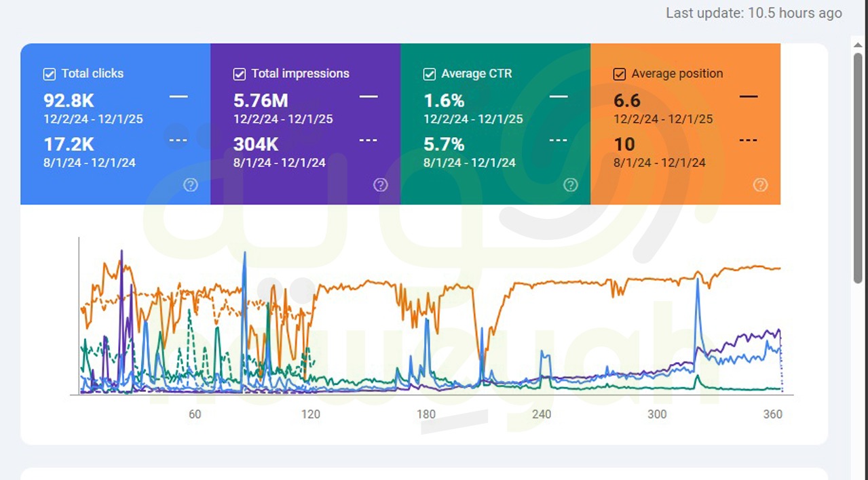Click the 92.8K total clicks value
This screenshot has height=480, width=868.
69,100
